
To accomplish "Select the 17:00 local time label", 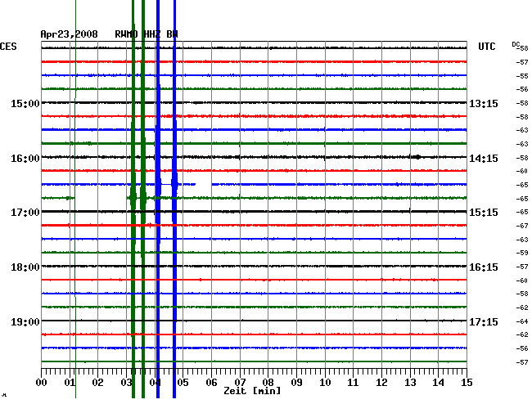I will click(25, 213).
